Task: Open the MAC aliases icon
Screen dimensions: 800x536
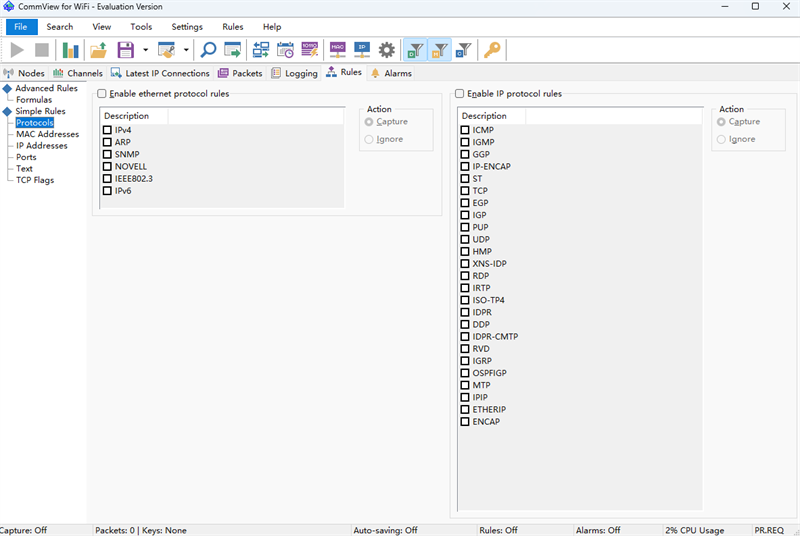Action: [x=338, y=50]
